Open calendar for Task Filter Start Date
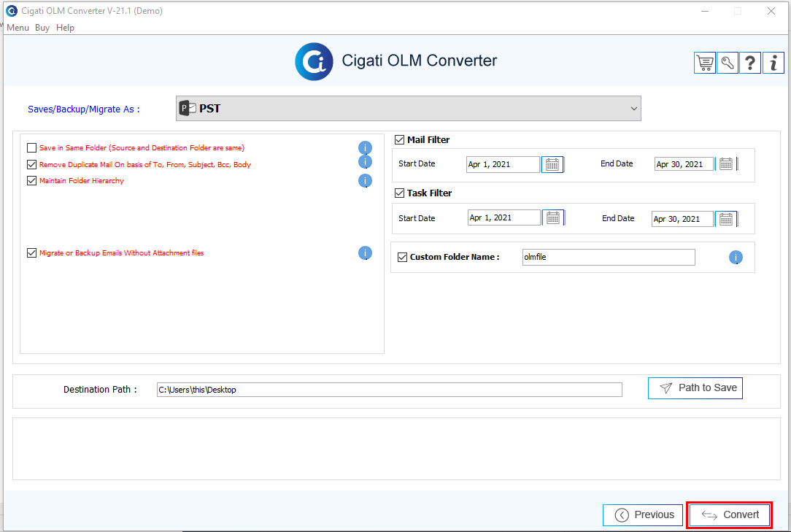 pyautogui.click(x=553, y=217)
